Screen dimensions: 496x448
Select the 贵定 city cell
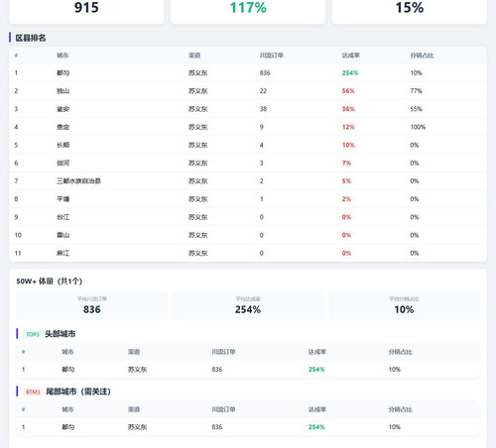point(62,127)
